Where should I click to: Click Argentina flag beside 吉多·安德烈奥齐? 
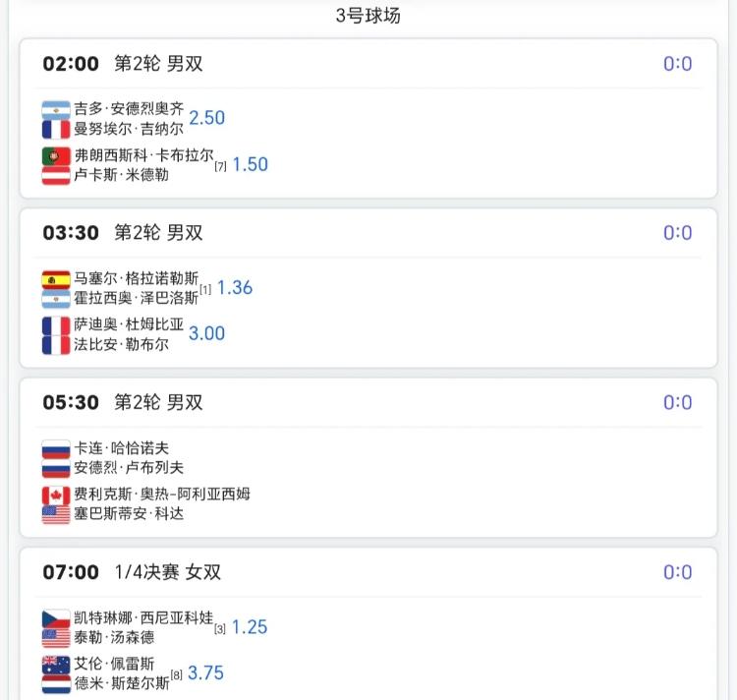coord(56,110)
